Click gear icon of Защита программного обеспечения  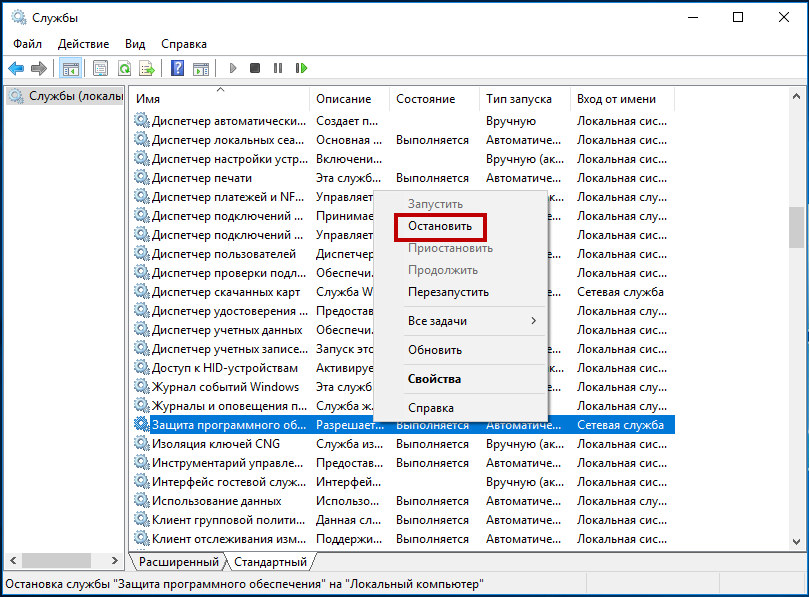141,425
